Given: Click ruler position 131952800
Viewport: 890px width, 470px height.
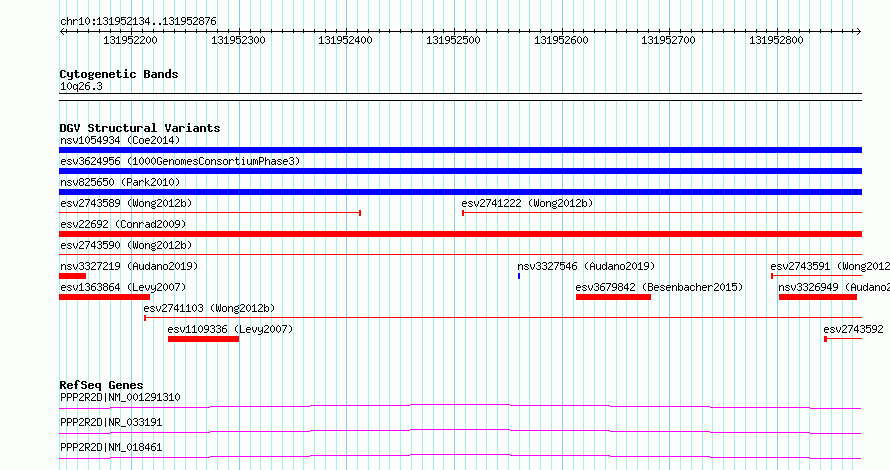Looking at the screenshot, I should pos(776,40).
